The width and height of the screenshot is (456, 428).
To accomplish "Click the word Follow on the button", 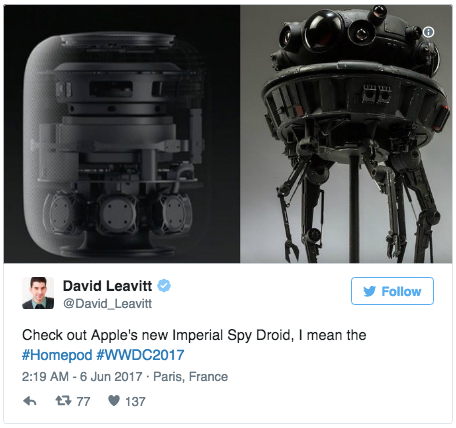I will 401,291.
